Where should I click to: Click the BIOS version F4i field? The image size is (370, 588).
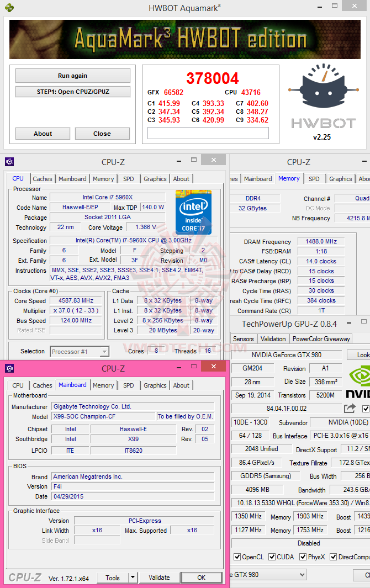point(133,486)
